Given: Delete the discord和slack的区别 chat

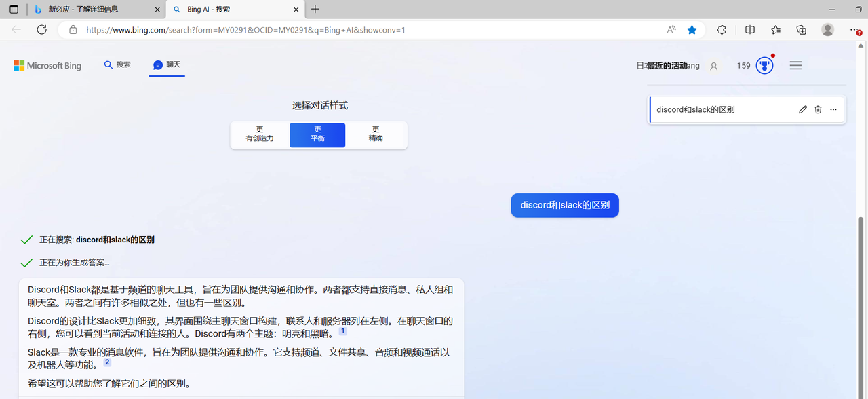Looking at the screenshot, I should pos(818,109).
